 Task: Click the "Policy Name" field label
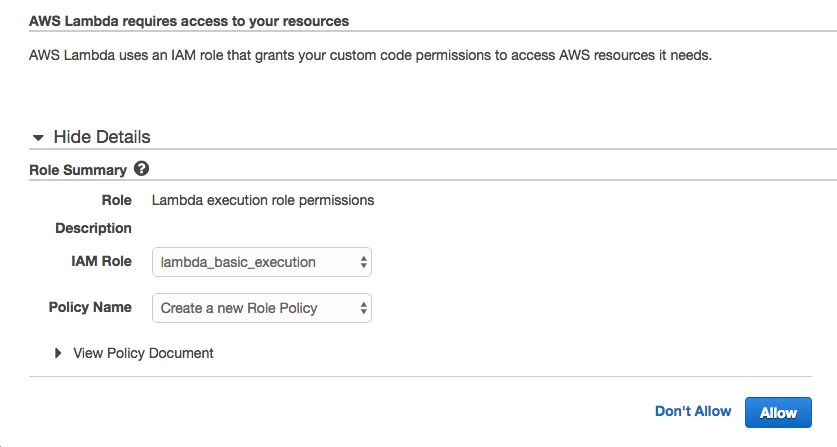(x=90, y=307)
